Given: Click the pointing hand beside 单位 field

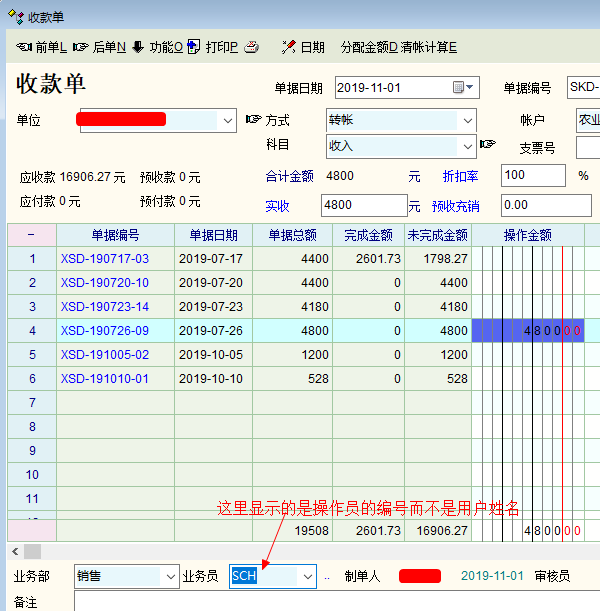Looking at the screenshot, I should pyautogui.click(x=254, y=120).
